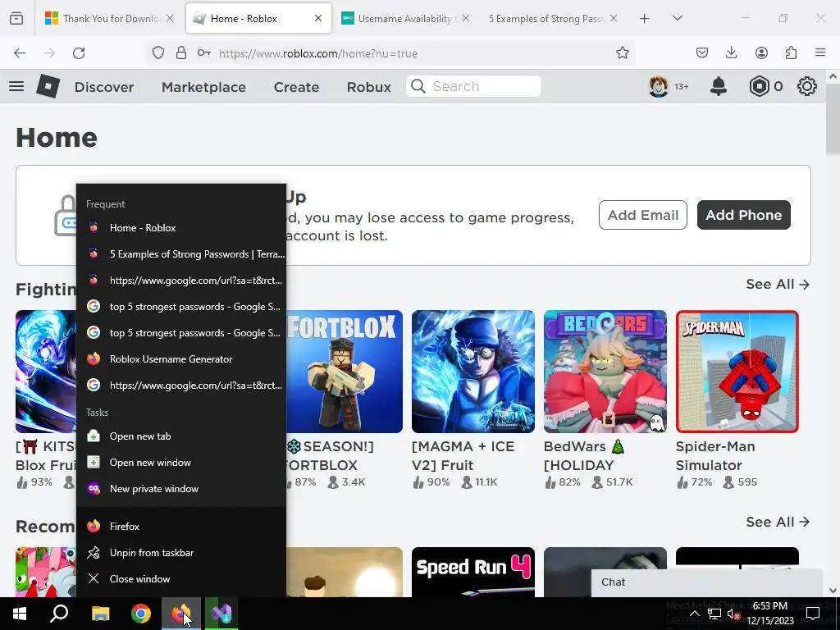Open the MAGMA + ICE Fruit game thumbnail
Screen dimensions: 840x630
click(473, 372)
